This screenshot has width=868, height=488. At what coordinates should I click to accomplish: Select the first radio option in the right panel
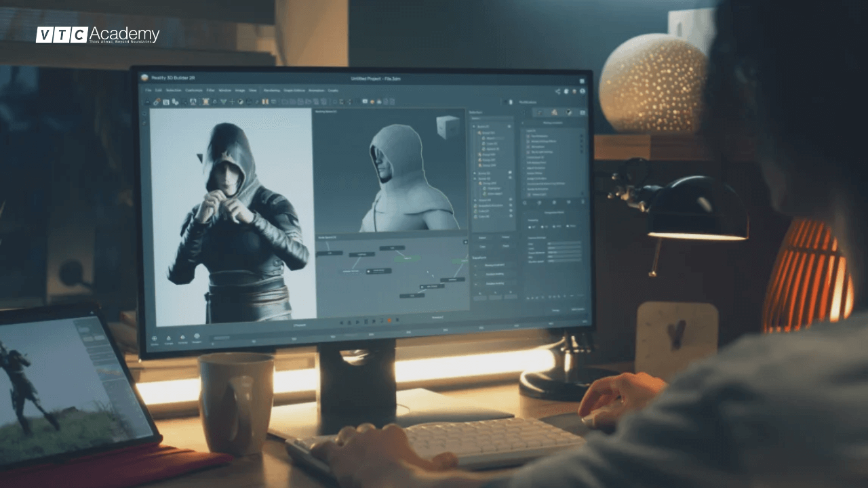coord(530,227)
